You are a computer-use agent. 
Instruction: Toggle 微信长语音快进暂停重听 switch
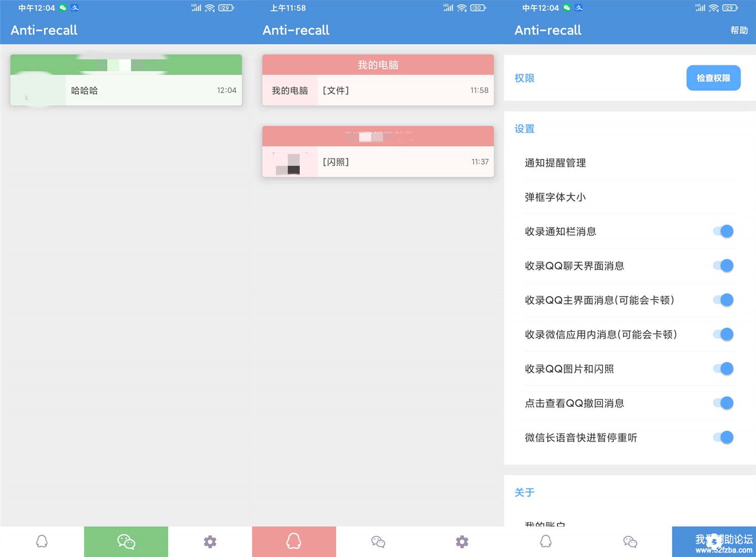723,437
